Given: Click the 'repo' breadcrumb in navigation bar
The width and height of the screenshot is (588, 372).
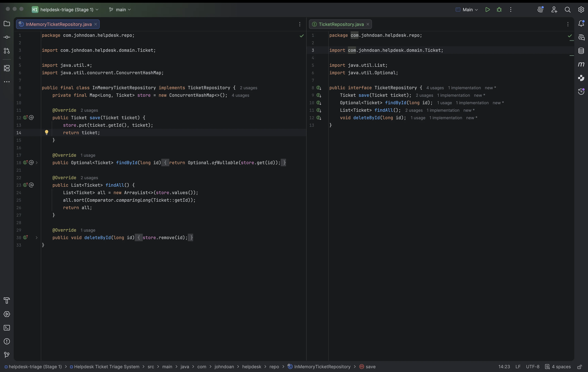Looking at the screenshot, I should 274,367.
